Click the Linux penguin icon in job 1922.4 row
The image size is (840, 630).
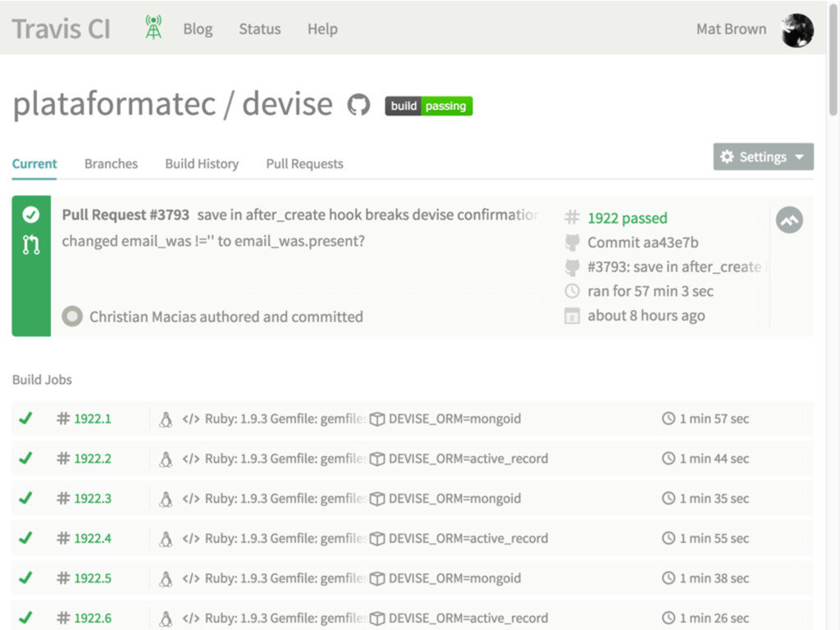(166, 538)
